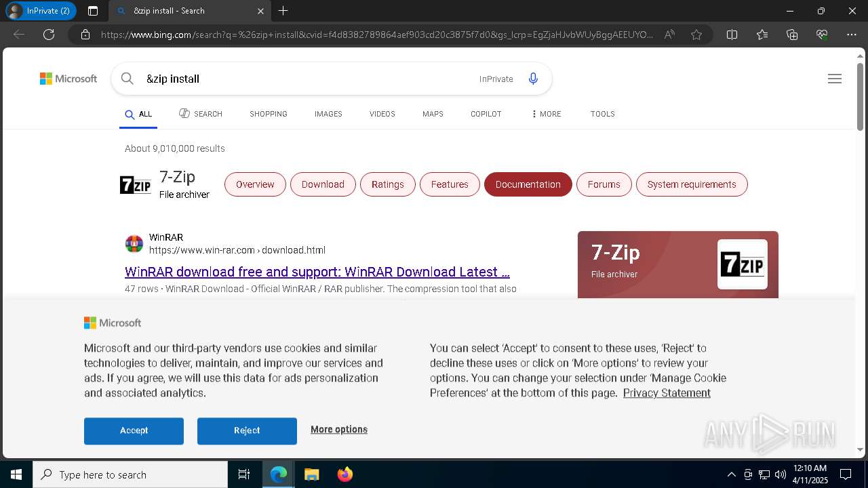Switch to the SHOPPING tab
Viewport: 868px width, 488px height.
pos(269,114)
